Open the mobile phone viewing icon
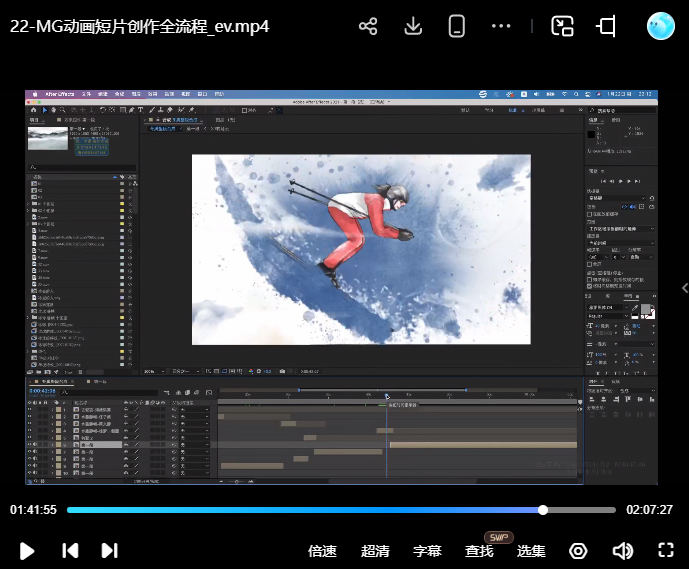 (x=457, y=27)
